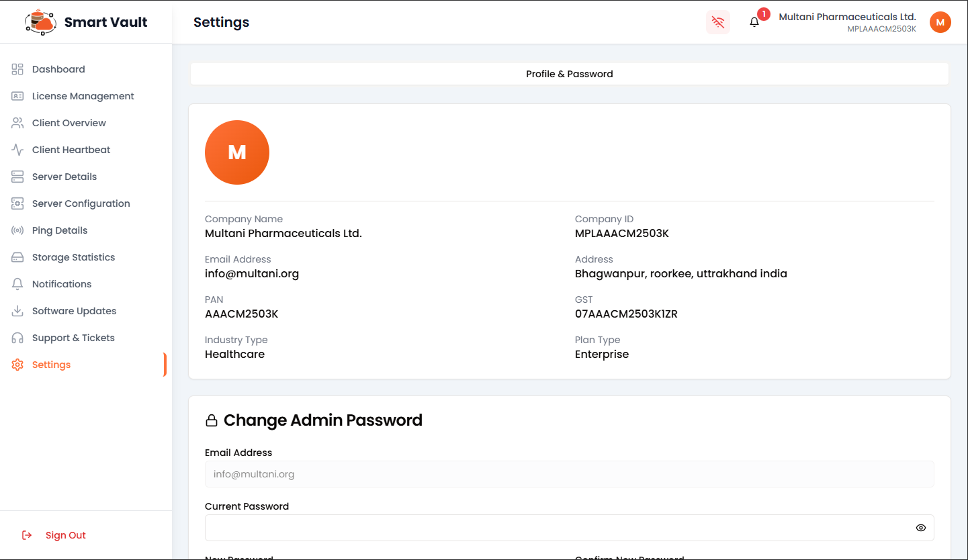Screen dimensions: 968x560
Task: Open Server Configuration menu item
Action: [81, 203]
